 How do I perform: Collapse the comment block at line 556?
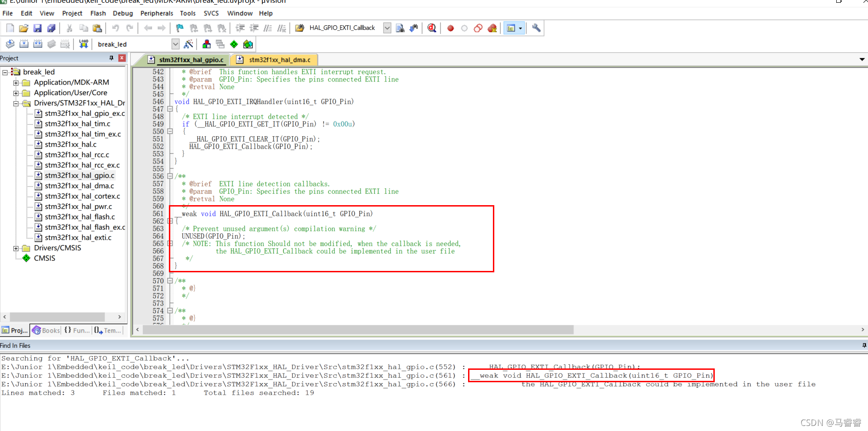[170, 176]
